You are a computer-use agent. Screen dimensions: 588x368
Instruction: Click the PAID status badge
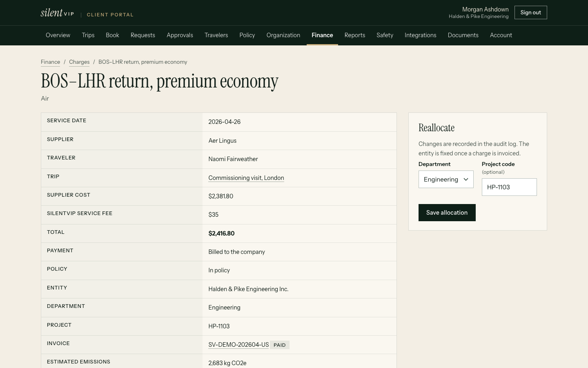click(280, 345)
